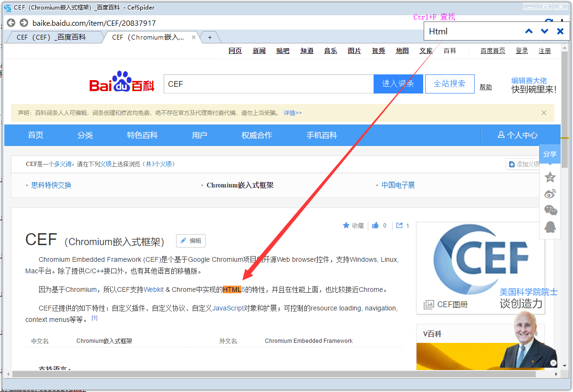Open 帮助 link
This screenshot has width=573, height=392.
tap(486, 87)
